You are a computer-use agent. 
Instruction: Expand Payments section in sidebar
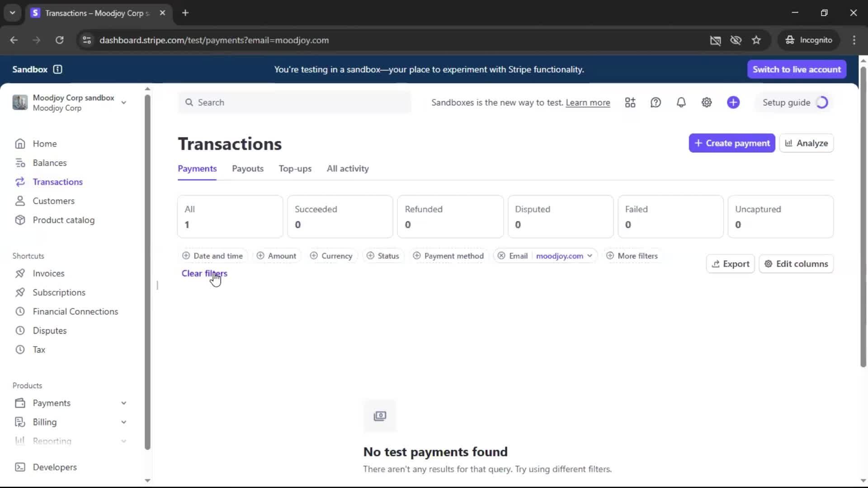[x=123, y=403]
